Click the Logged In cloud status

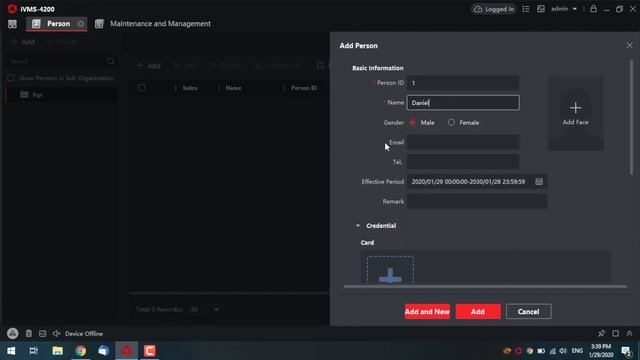coord(494,9)
